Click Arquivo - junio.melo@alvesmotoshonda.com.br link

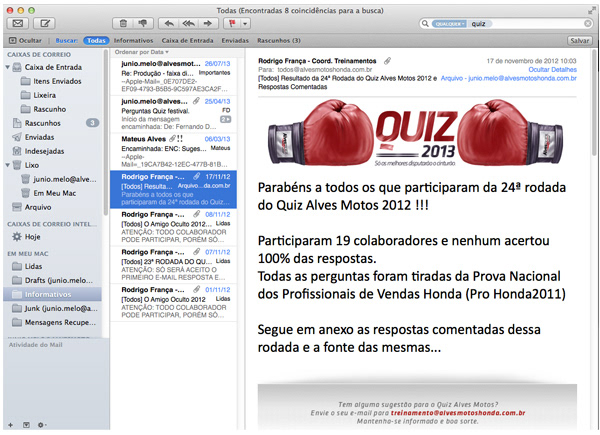[x=509, y=78]
